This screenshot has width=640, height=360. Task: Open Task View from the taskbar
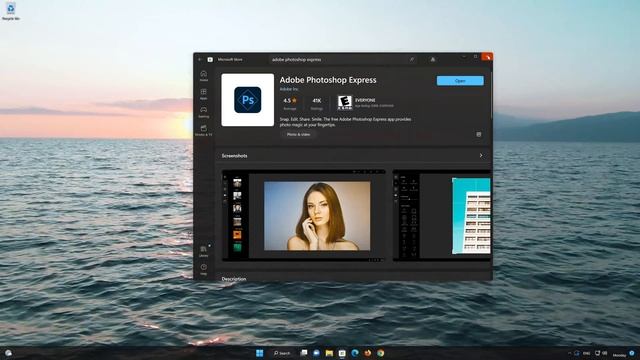(x=304, y=353)
